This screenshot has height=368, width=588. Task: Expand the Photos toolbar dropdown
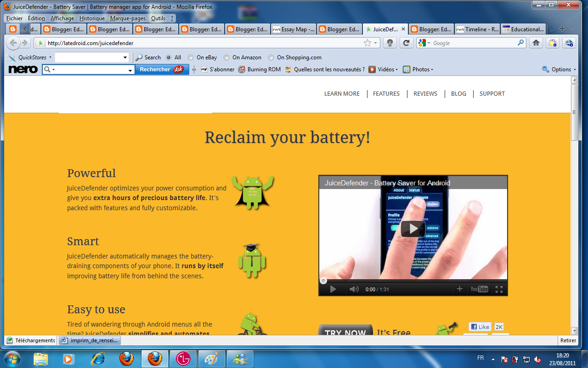click(x=432, y=70)
